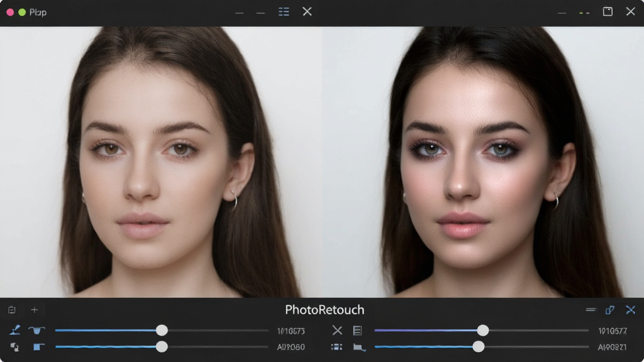Image resolution: width=644 pixels, height=362 pixels.
Task: Select the retouched portrait with makeup
Action: 483,162
